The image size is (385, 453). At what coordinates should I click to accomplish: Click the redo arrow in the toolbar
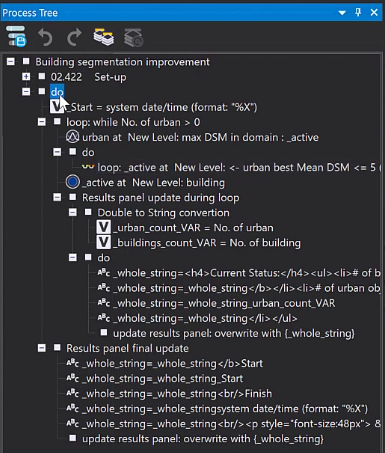(74, 37)
